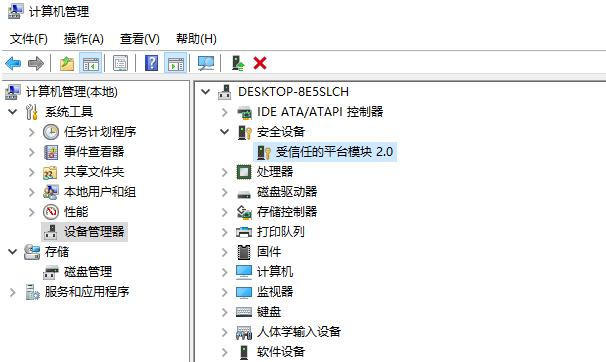Click the blue question mark Help icon

tap(152, 63)
